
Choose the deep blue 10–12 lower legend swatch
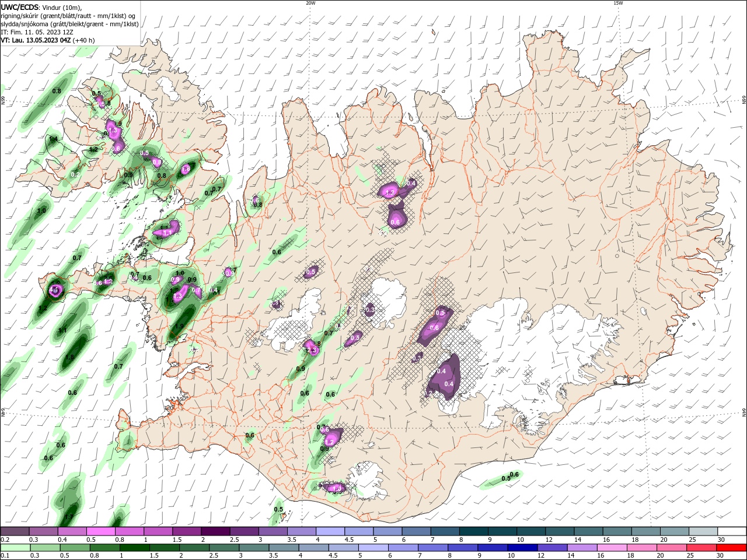click(x=523, y=548)
